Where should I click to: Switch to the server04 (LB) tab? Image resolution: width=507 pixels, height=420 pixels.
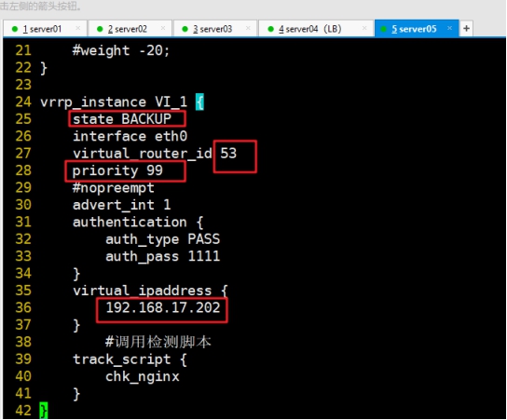pos(316,29)
